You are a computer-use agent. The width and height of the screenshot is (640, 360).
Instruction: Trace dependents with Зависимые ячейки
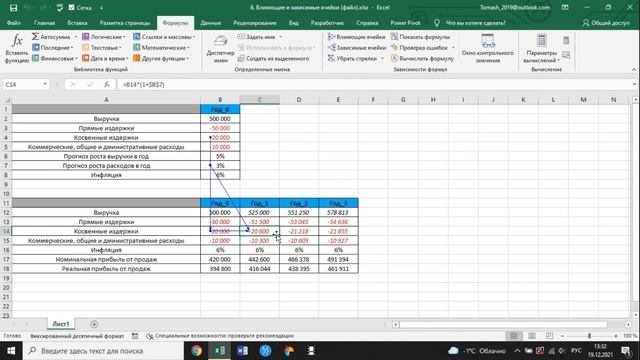tap(357, 48)
